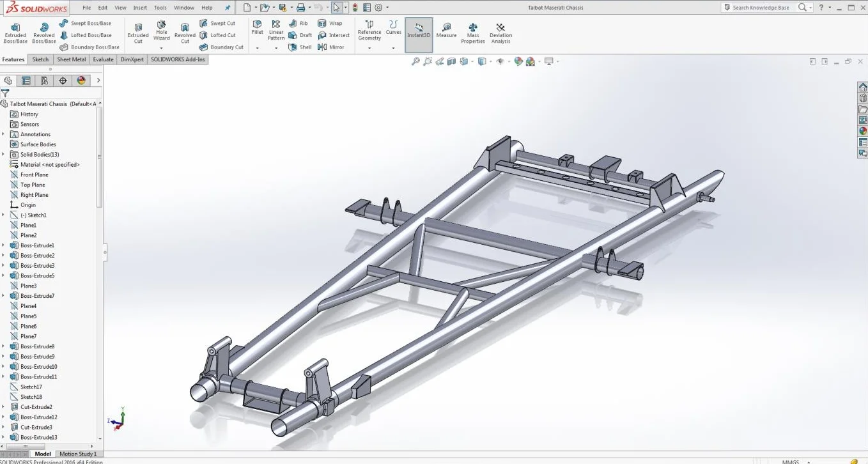Click the Swept Boss/Base tool

coord(85,23)
